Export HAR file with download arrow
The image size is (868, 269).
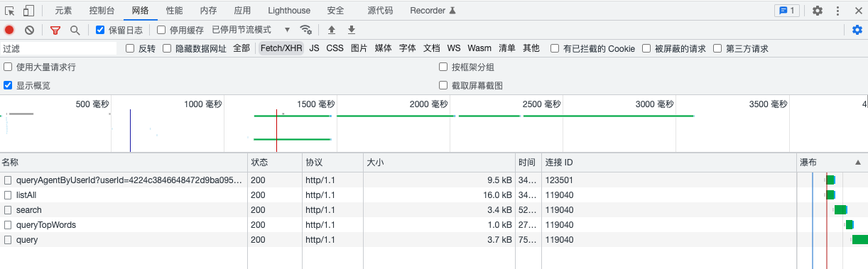351,30
